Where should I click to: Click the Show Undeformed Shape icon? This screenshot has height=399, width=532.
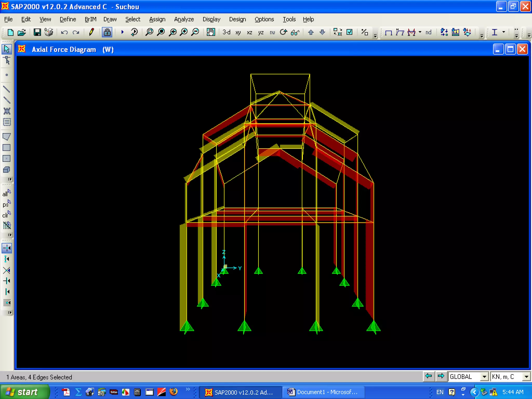389,32
